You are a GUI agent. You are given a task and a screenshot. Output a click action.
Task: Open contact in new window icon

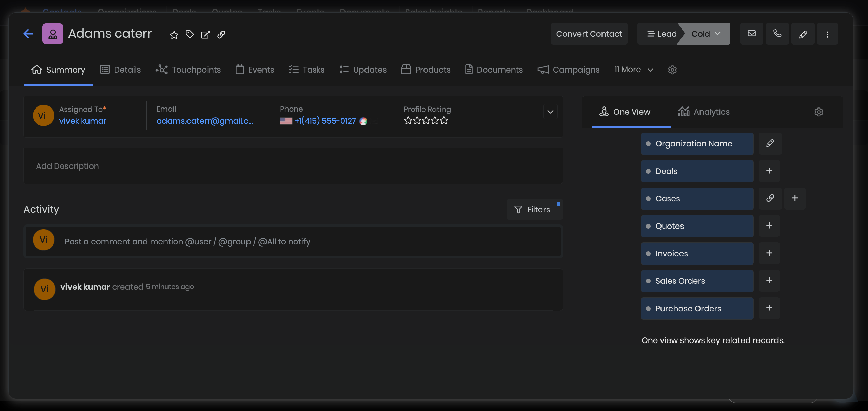(205, 35)
